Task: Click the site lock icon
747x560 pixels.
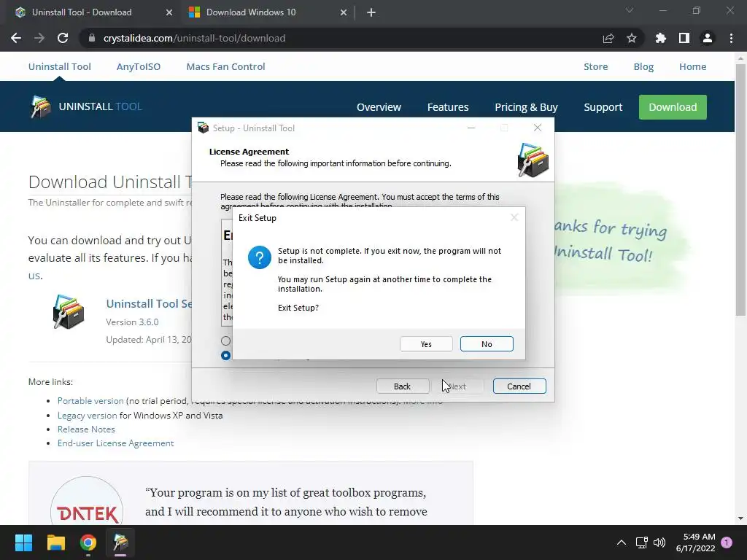Action: pos(92,38)
